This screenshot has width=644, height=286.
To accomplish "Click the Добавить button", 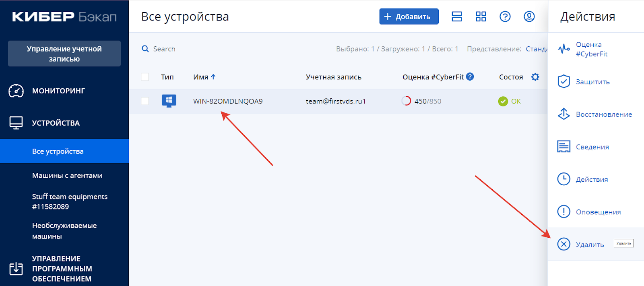I will [409, 17].
